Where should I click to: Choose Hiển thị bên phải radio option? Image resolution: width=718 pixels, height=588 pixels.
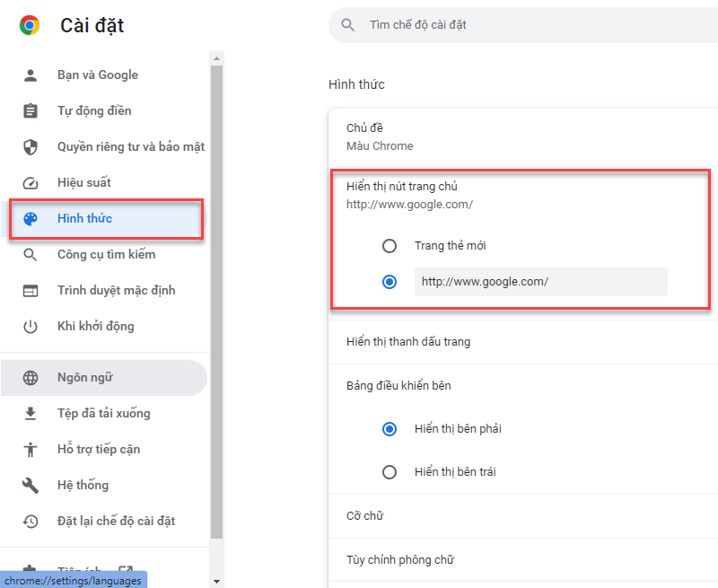390,429
